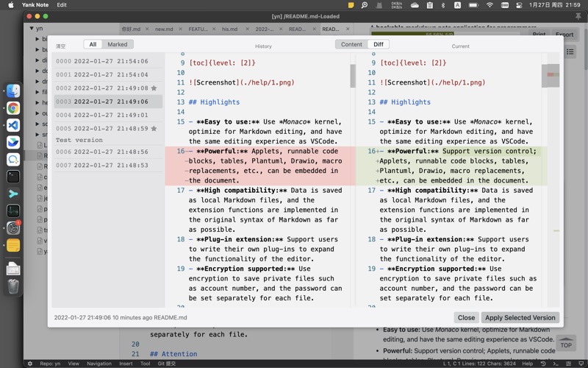Click the pin window icon in title bar
Image resolution: width=588 pixels, height=368 pixels.
pos(578,16)
